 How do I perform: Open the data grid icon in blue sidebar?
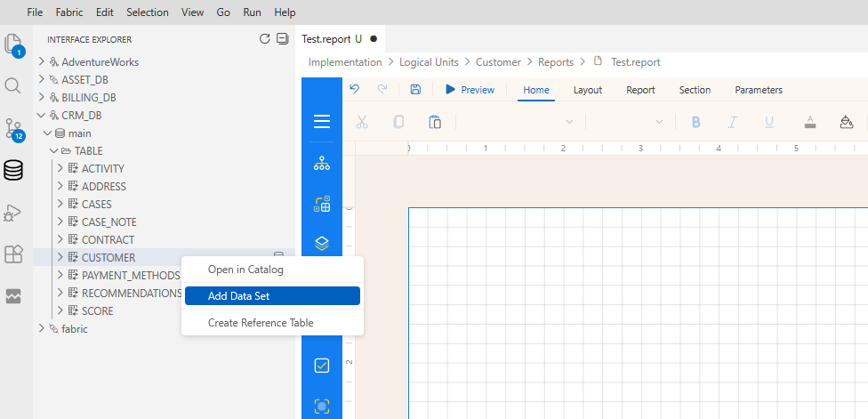click(322, 204)
